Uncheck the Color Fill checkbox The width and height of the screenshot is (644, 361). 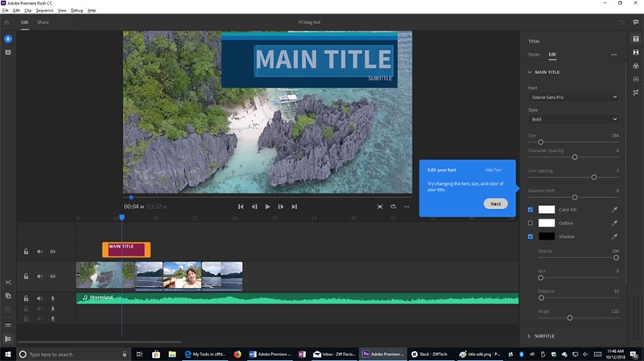point(530,210)
